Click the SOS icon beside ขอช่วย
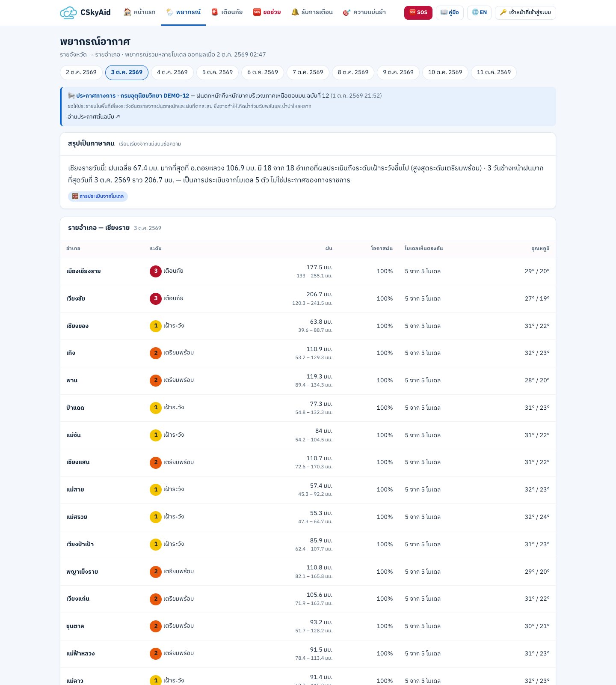This screenshot has width=616, height=685. point(257,12)
